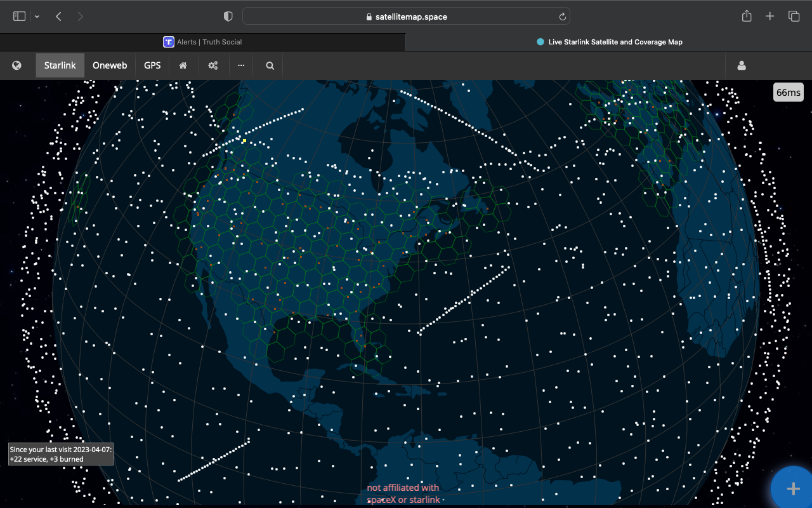Click the globe icon in the site toolbar
The image size is (812, 508).
[17, 65]
